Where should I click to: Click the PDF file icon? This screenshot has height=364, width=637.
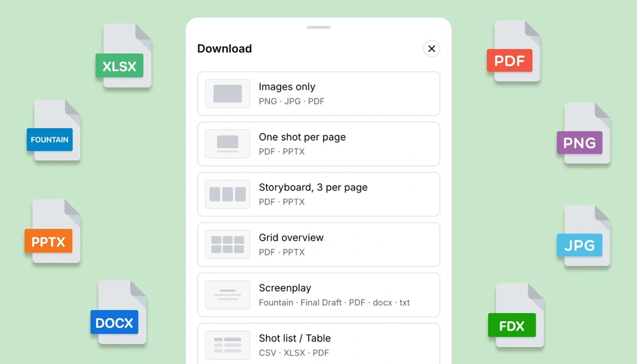click(x=513, y=51)
